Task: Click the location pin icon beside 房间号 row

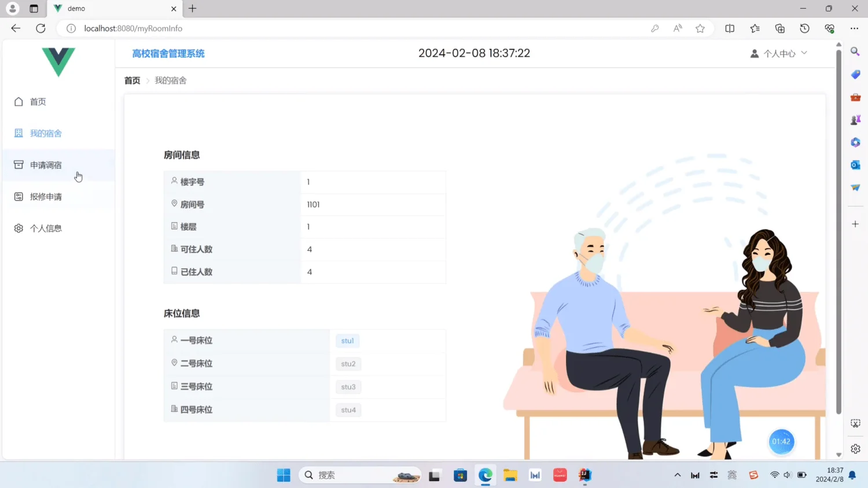Action: tap(174, 204)
